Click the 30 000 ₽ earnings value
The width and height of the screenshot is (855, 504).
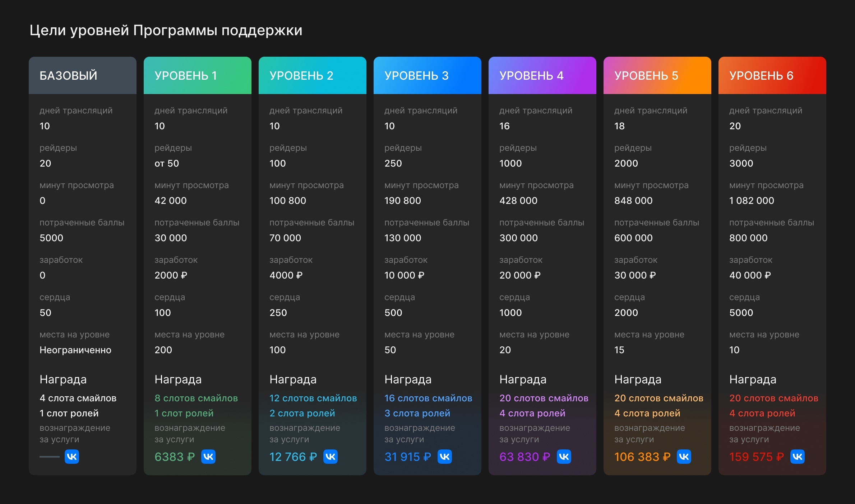coord(635,275)
